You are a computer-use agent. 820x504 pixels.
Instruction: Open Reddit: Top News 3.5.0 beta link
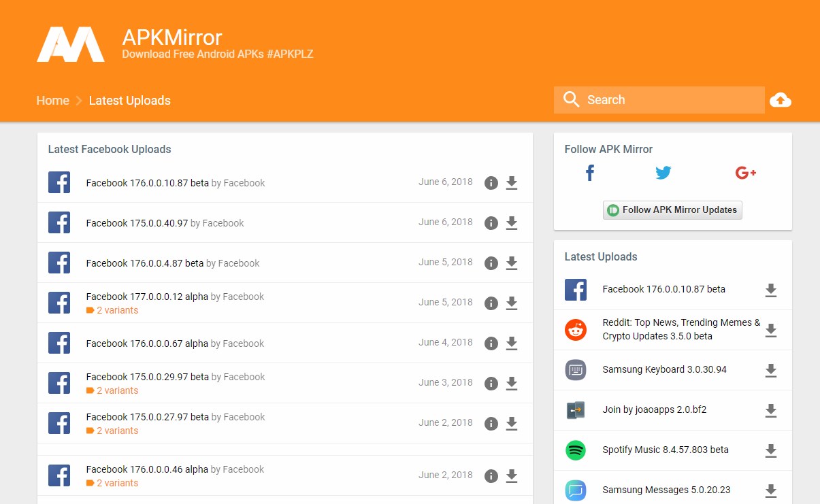pyautogui.click(x=682, y=329)
